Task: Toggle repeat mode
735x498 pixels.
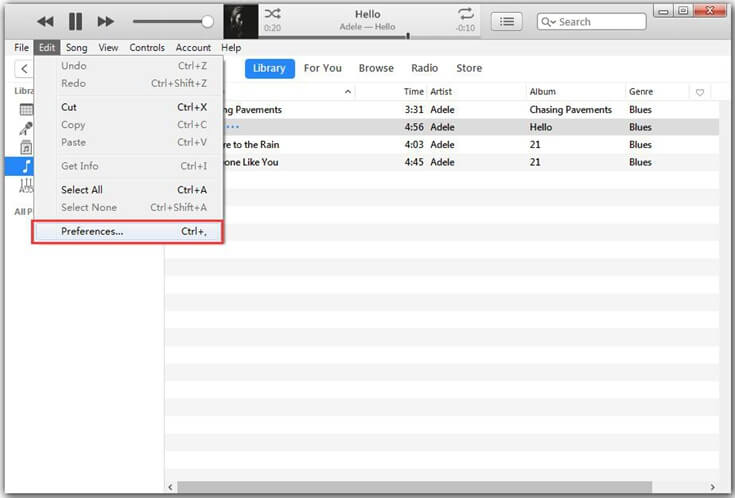Action: (x=465, y=14)
